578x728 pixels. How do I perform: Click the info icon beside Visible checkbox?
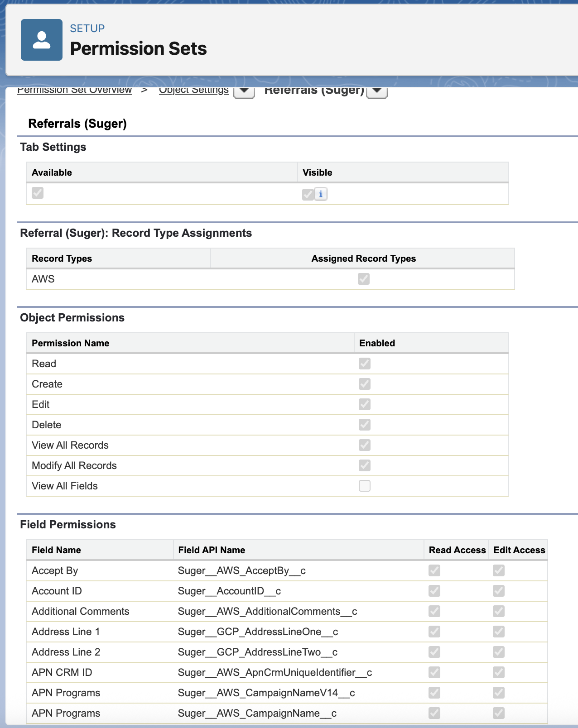pos(321,194)
